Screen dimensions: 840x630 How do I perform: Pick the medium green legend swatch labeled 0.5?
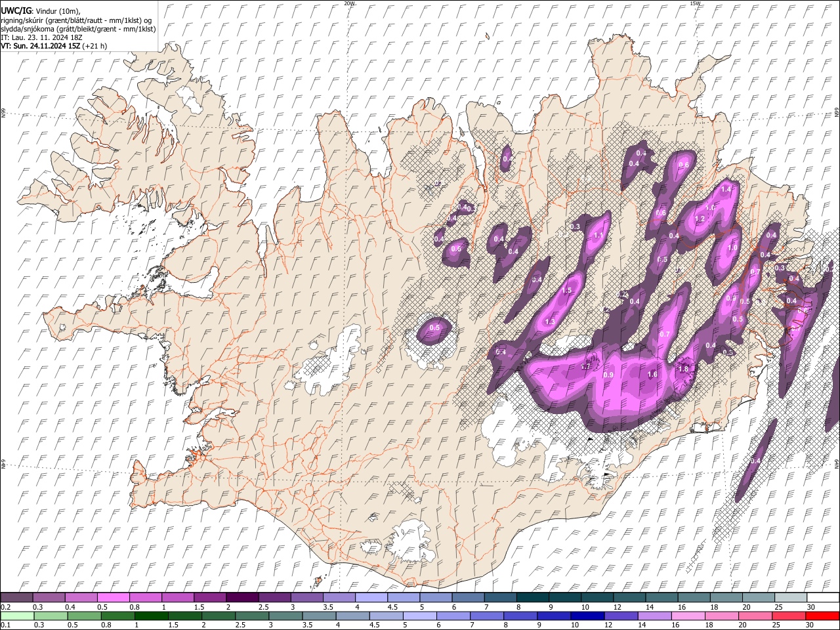(x=83, y=616)
